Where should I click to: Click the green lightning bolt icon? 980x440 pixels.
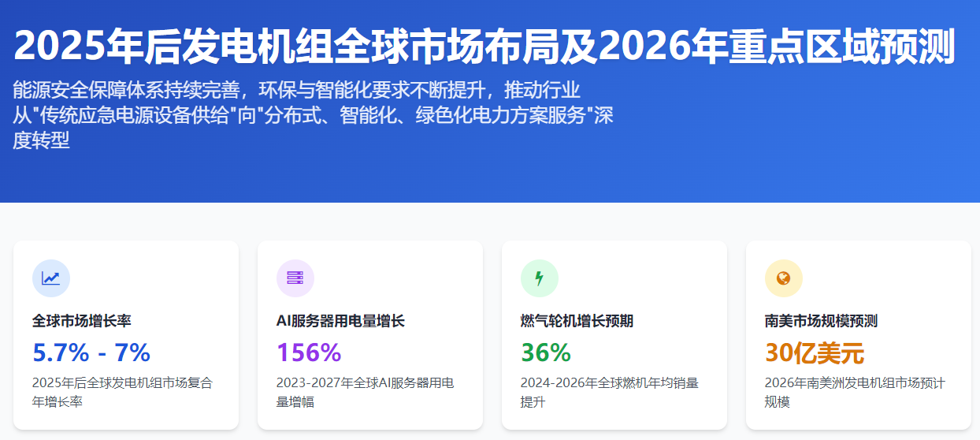pos(540,278)
